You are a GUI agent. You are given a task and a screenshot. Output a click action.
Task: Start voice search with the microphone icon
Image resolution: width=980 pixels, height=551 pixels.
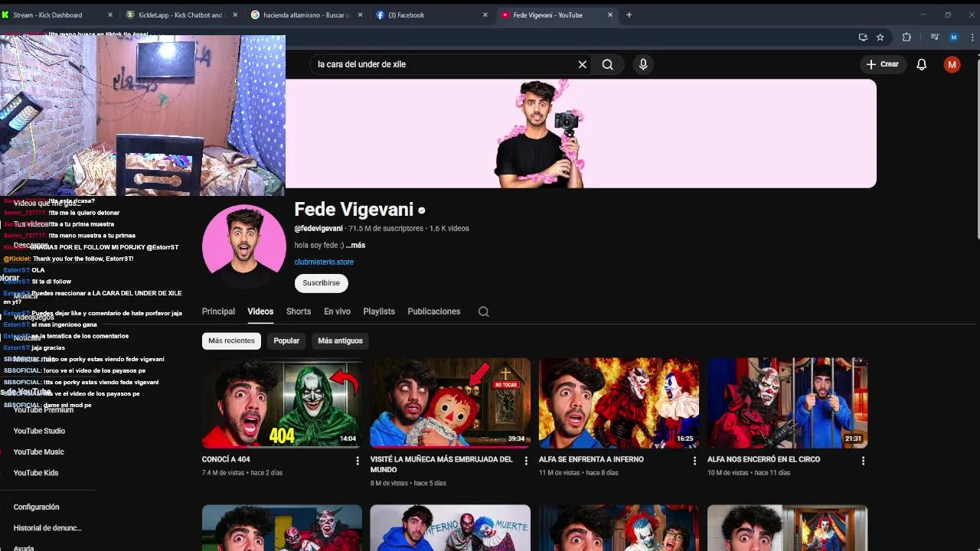tap(643, 64)
